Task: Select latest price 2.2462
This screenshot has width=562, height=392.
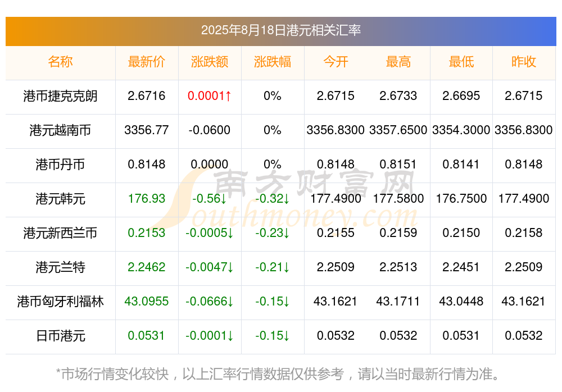Action: [x=147, y=267]
